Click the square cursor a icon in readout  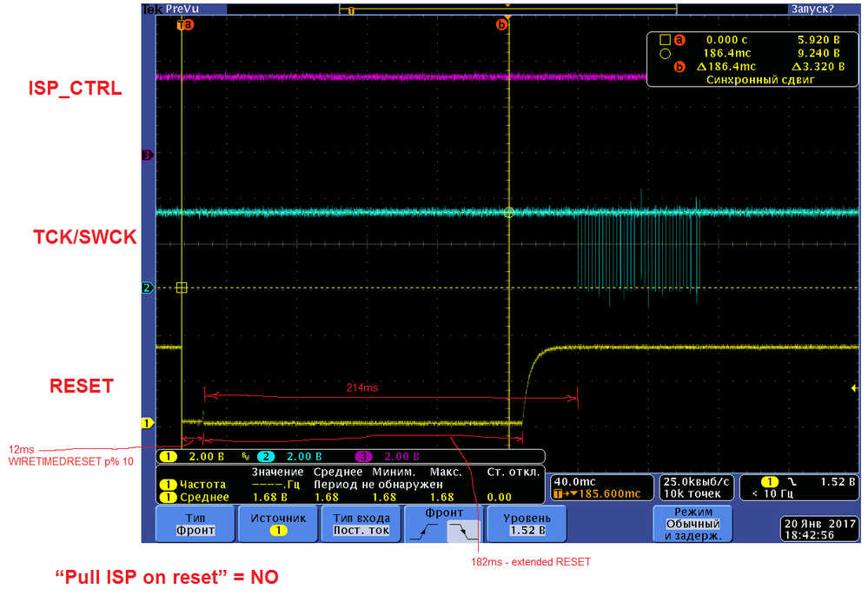(665, 40)
